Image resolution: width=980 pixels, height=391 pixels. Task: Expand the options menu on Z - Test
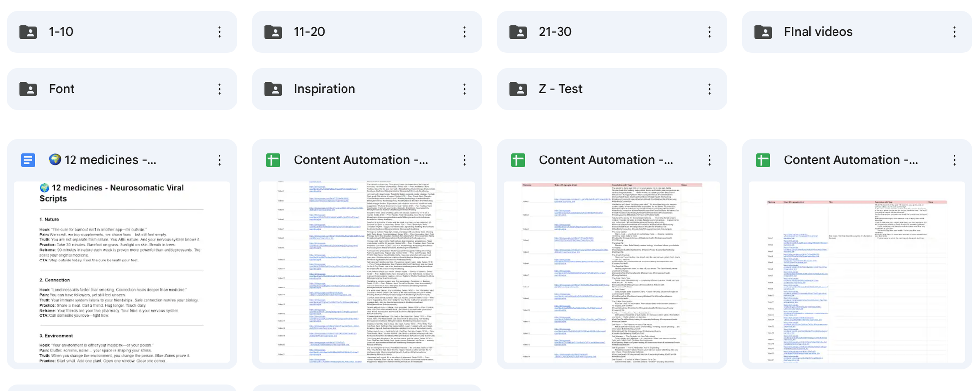click(710, 89)
